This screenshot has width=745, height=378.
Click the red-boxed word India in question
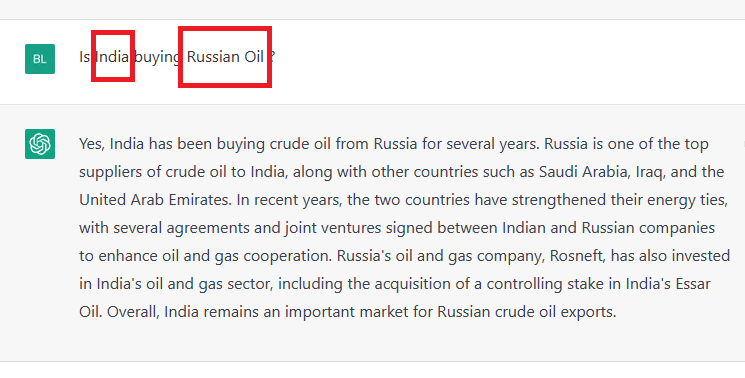(x=113, y=57)
